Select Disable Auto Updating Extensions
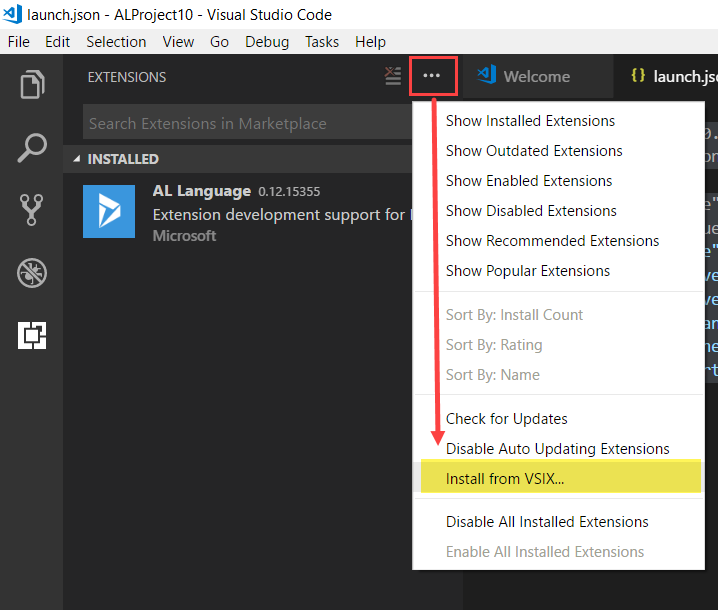The width and height of the screenshot is (718, 610). coord(558,449)
